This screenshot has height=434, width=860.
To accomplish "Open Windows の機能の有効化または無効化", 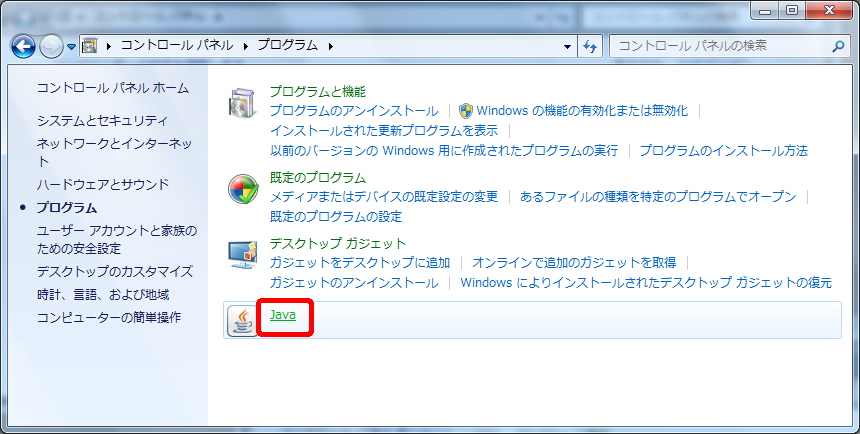I will [582, 111].
